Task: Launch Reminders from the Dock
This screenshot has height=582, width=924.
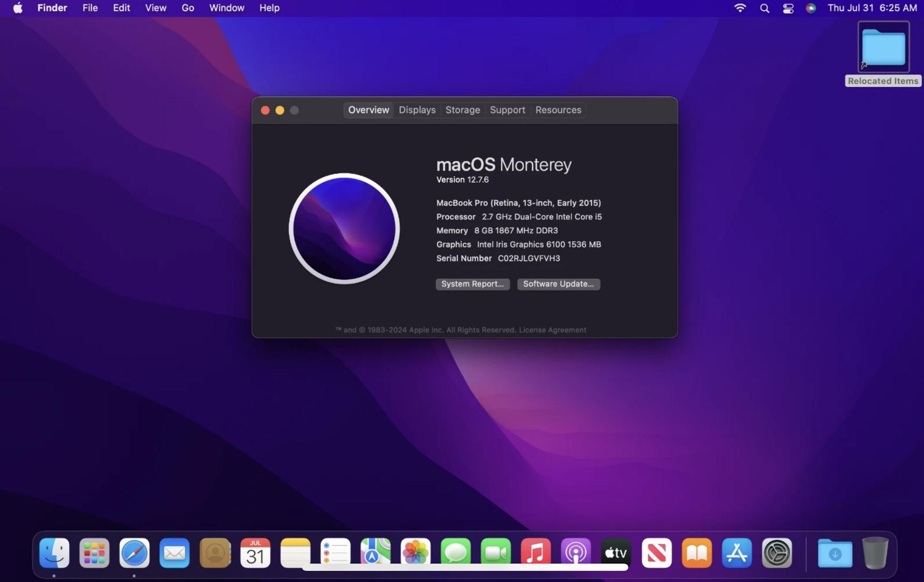Action: coord(335,553)
